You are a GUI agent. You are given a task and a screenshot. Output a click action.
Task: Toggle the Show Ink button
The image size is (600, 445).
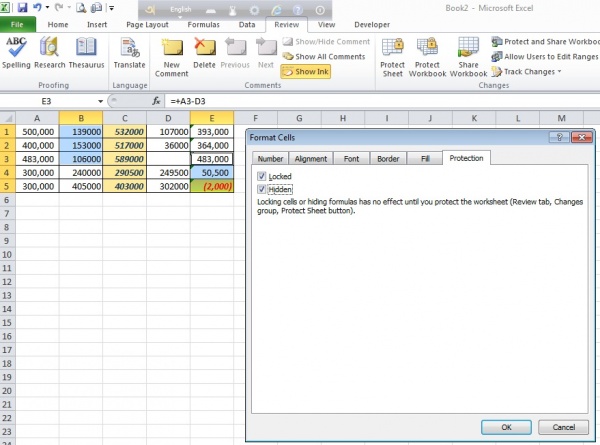point(306,72)
